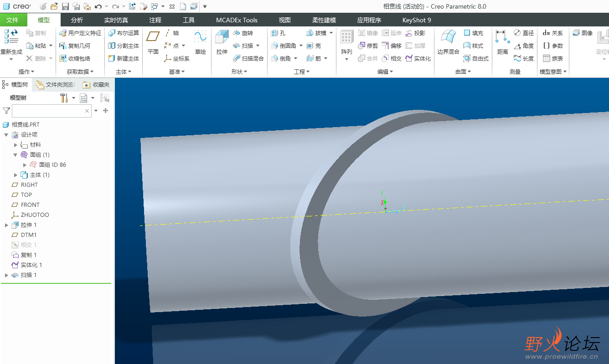Viewport: 609px width, 364px height.
Task: Expand the Editing (编辑) group dropdown
Action: tap(385, 72)
